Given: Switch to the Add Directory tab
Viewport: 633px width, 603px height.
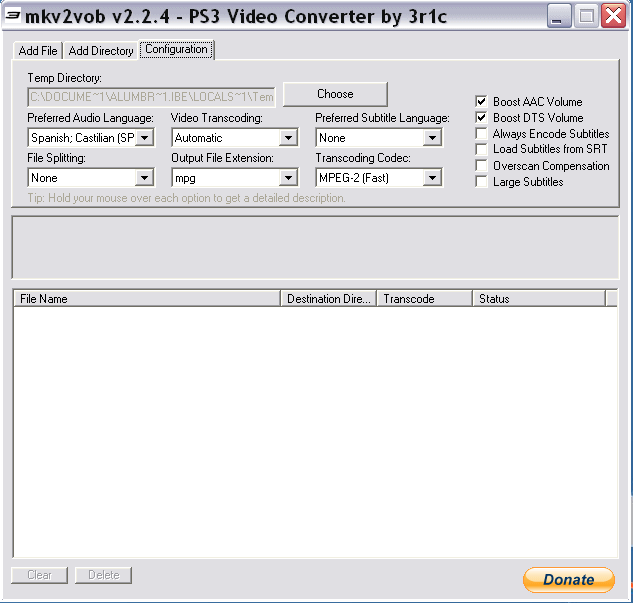Looking at the screenshot, I should pyautogui.click(x=101, y=51).
